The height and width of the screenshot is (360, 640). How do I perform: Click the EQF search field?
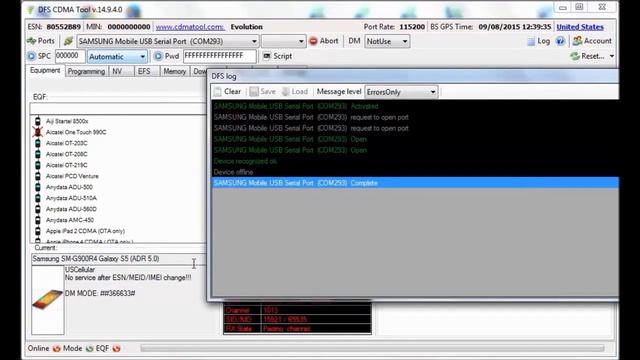pyautogui.click(x=118, y=109)
